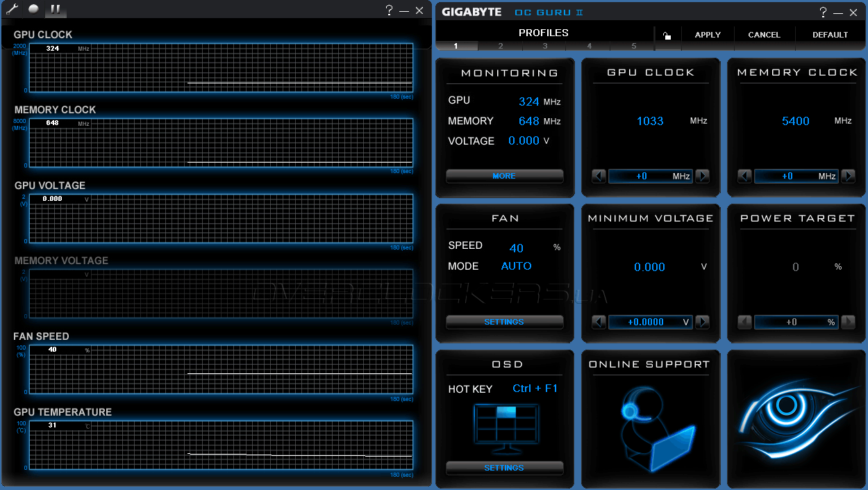The width and height of the screenshot is (868, 490).
Task: Decrease power target with left arrow
Action: pyautogui.click(x=745, y=322)
